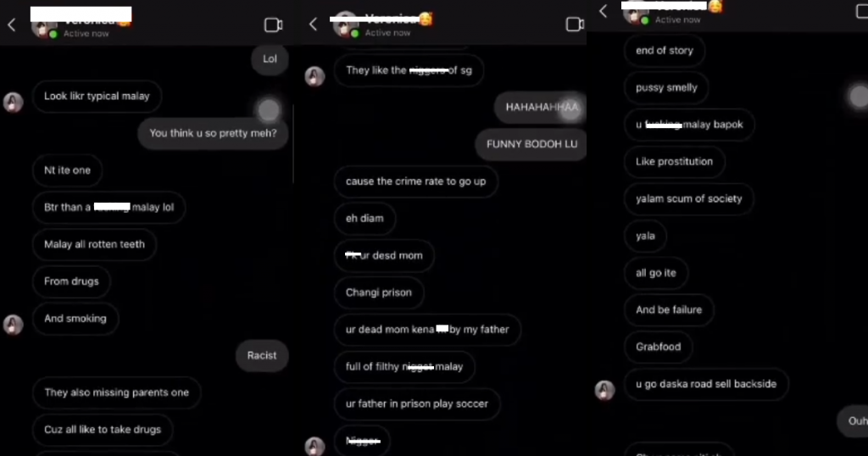Select the 'Changi prison' message bubble
The height and width of the screenshot is (456, 868).
(x=379, y=292)
